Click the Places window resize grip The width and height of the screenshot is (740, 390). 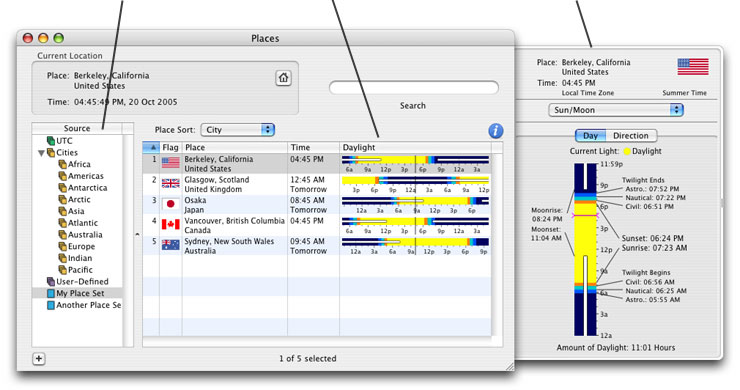(510, 366)
